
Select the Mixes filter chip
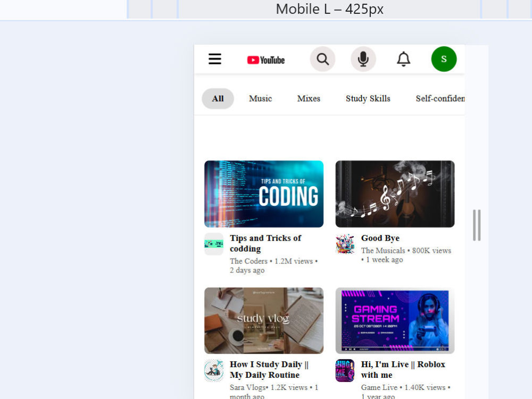(309, 99)
